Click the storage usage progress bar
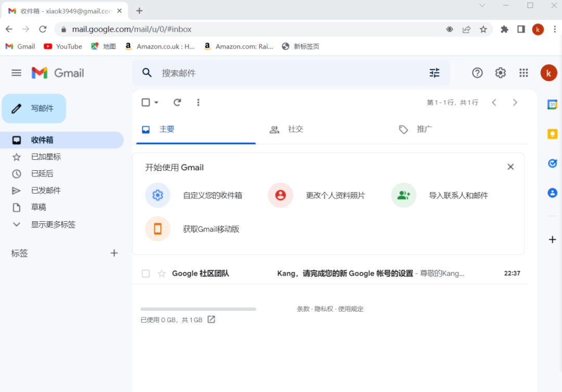Image resolution: width=562 pixels, height=392 pixels. pyautogui.click(x=198, y=309)
